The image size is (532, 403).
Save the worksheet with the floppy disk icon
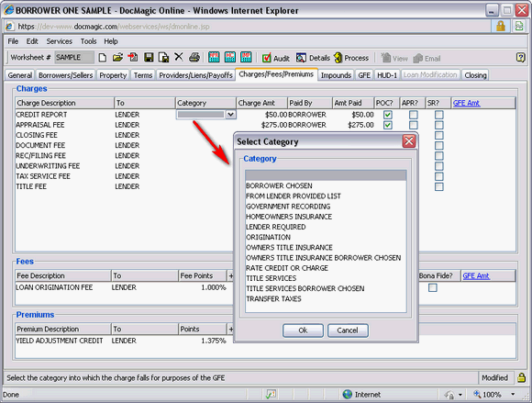coord(149,58)
